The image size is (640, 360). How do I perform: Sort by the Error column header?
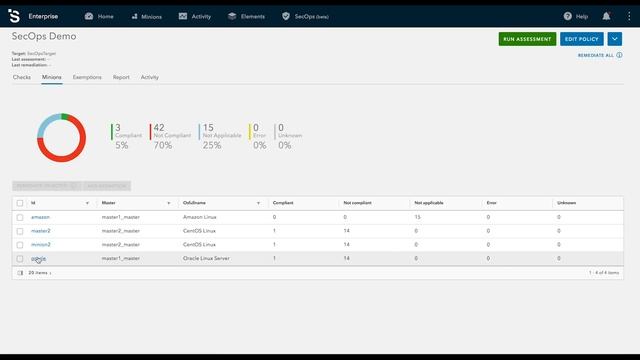[x=491, y=203]
